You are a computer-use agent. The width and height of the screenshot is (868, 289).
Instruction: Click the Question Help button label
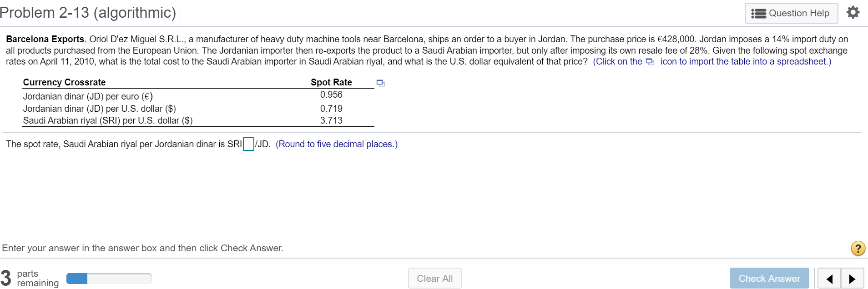tap(798, 13)
